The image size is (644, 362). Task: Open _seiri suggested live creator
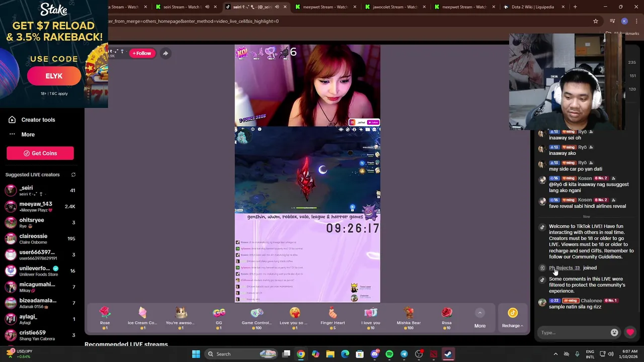40,191
